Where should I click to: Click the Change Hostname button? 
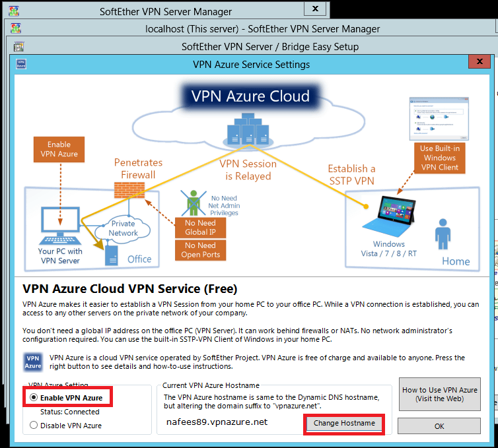tap(344, 423)
